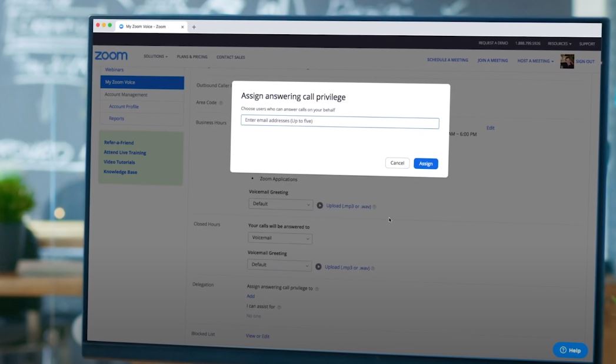Click info icon next to Business Hours upload
Image resolution: width=616 pixels, height=364 pixels.
click(374, 207)
